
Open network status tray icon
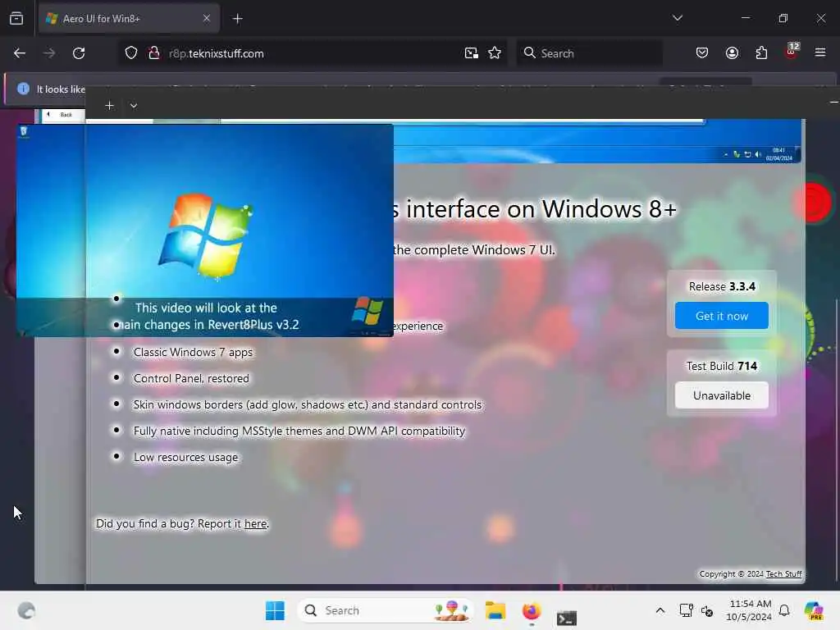(x=686, y=610)
